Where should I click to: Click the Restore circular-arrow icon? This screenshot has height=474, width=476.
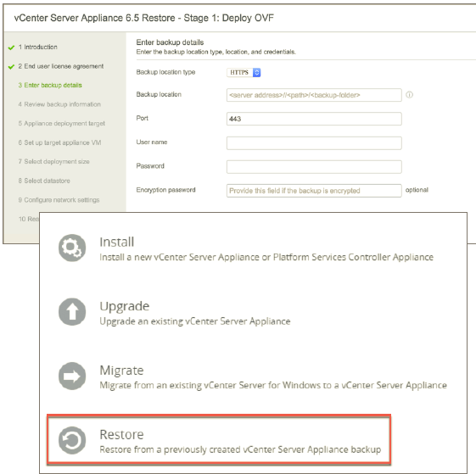pos(72,440)
